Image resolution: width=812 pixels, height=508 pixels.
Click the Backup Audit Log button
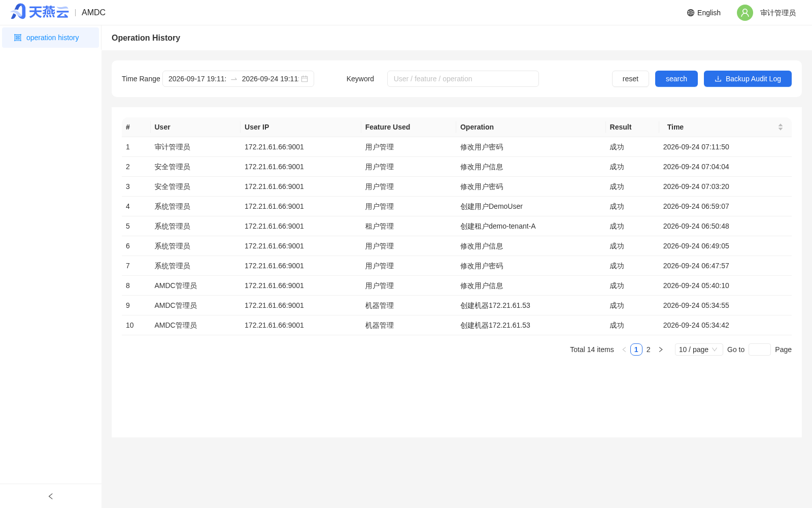click(748, 79)
